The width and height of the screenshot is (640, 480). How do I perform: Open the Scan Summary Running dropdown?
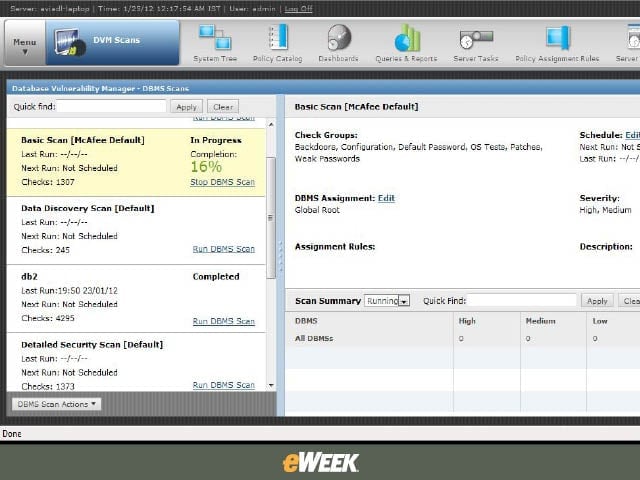387,301
